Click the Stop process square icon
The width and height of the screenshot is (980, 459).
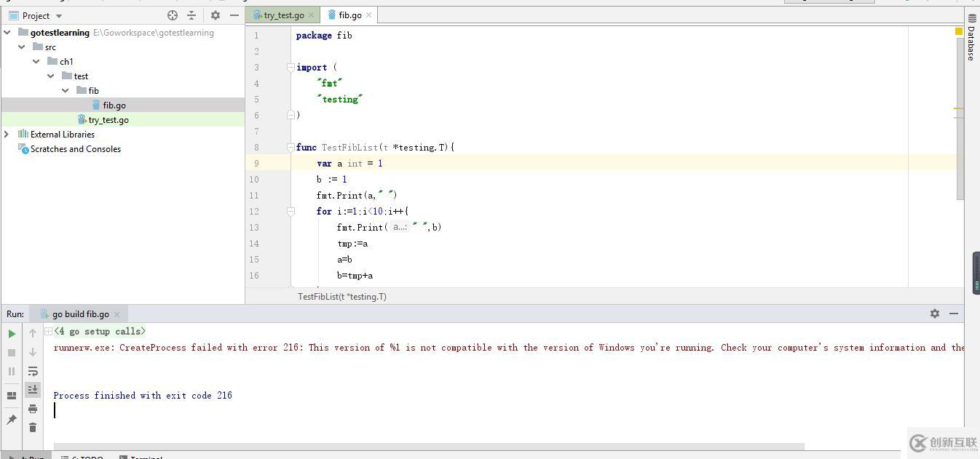pos(12,353)
